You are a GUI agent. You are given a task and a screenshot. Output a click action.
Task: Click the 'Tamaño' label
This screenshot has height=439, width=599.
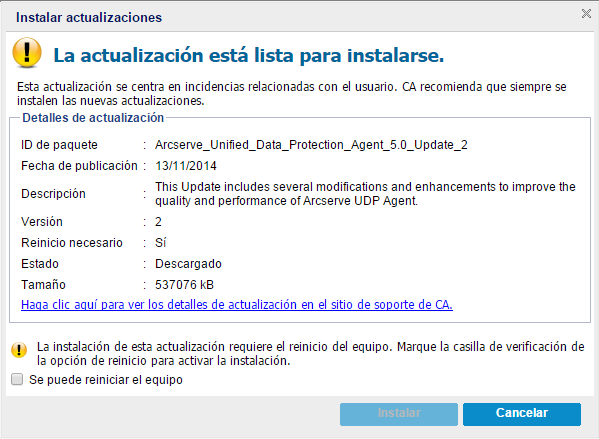point(43,285)
